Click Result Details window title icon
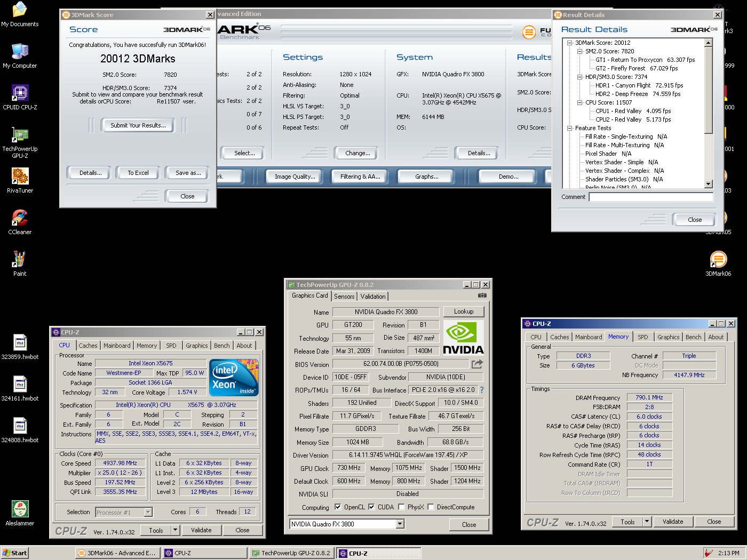 (558, 15)
